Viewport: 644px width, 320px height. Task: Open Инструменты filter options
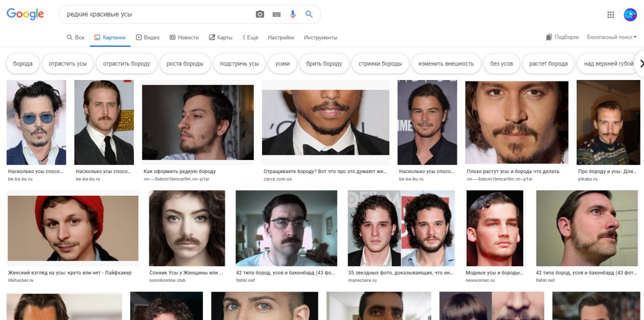point(320,37)
